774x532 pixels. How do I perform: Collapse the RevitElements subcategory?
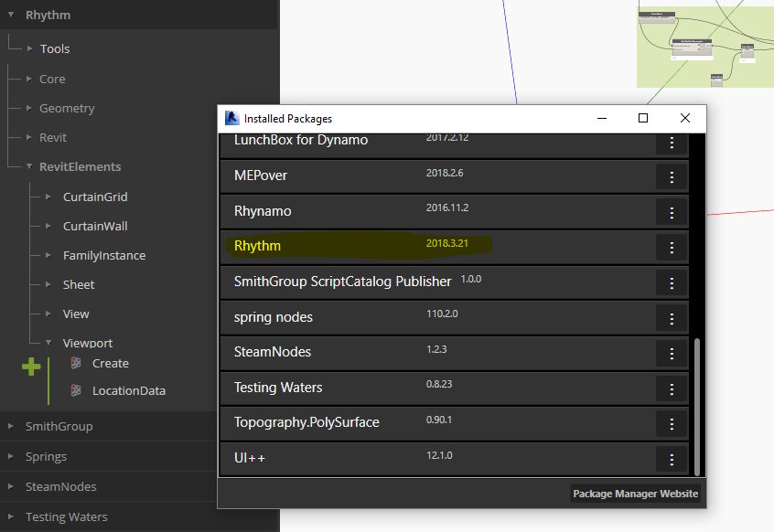(x=29, y=166)
